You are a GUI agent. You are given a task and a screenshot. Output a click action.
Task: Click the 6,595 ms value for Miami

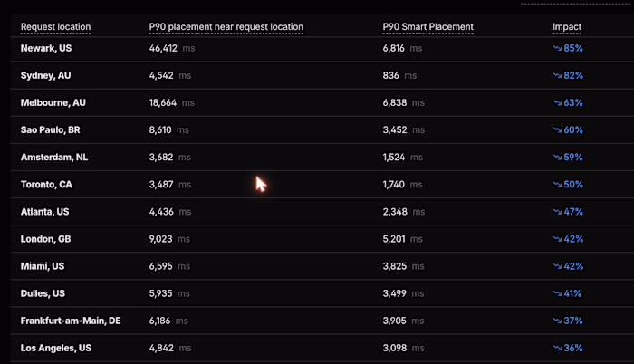[x=169, y=266]
